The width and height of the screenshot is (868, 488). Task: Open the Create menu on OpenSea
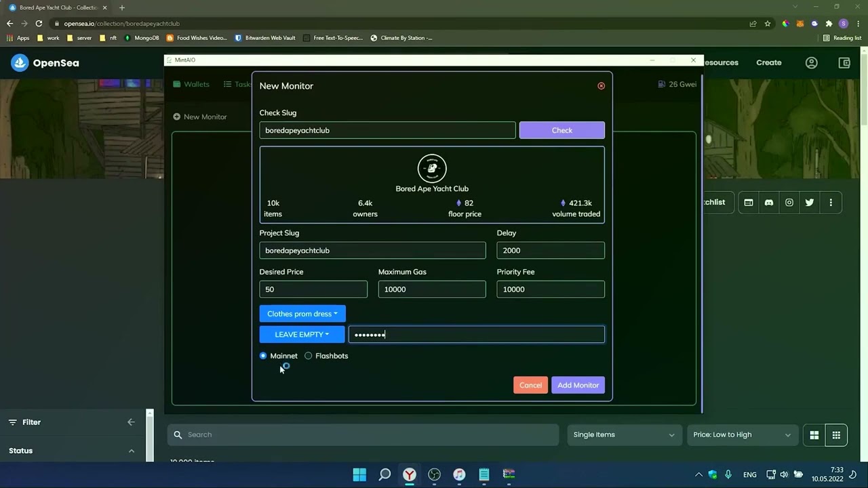[x=769, y=62]
